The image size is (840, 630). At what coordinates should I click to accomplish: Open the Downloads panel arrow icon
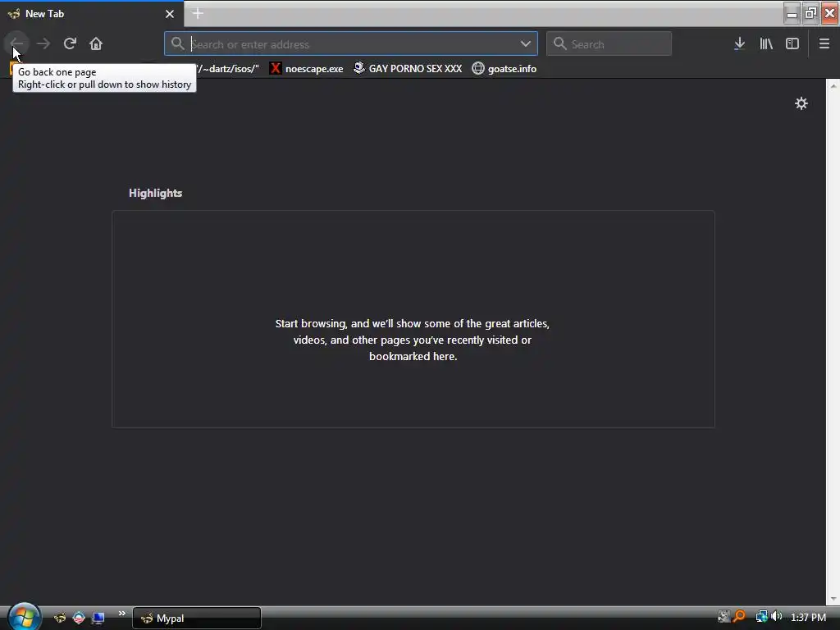click(x=739, y=43)
